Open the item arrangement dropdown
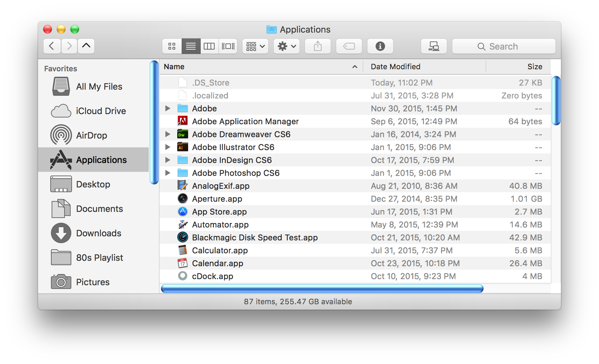 click(x=255, y=46)
